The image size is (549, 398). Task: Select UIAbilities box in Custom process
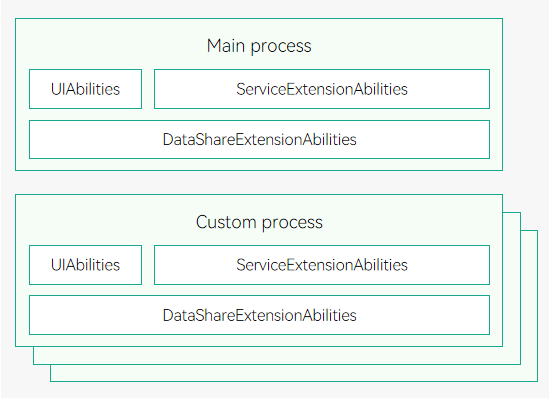point(85,265)
